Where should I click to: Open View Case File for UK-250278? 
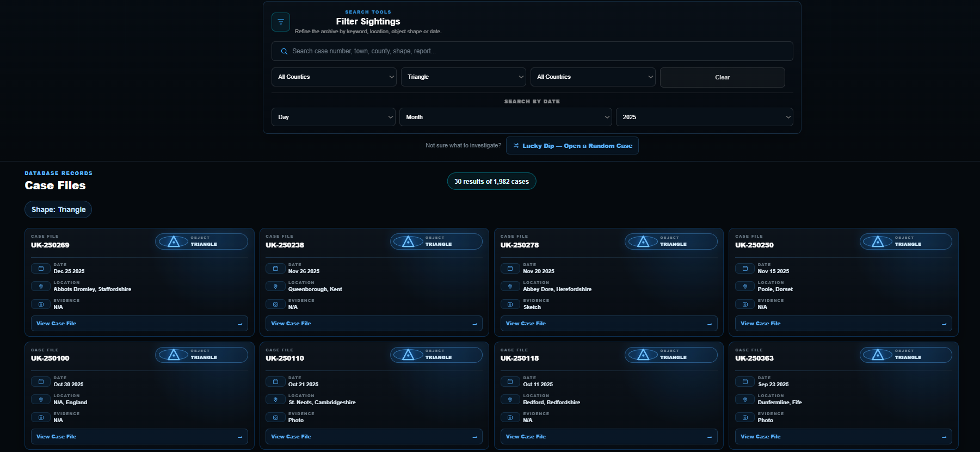click(609, 324)
